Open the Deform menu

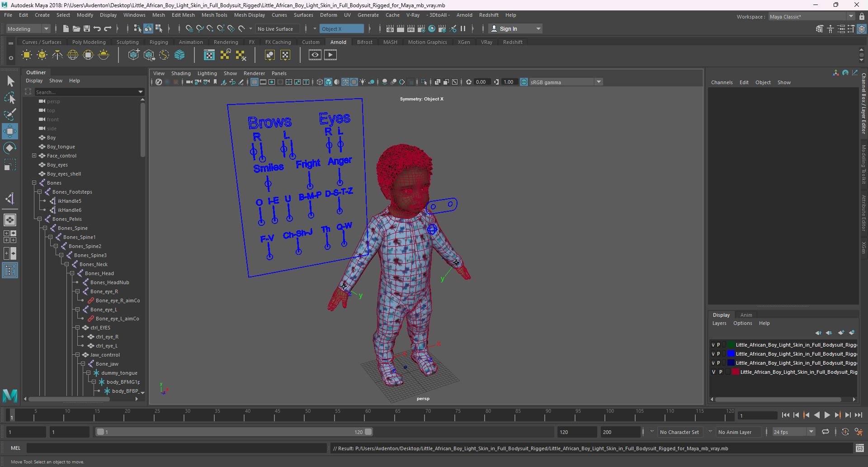(328, 15)
